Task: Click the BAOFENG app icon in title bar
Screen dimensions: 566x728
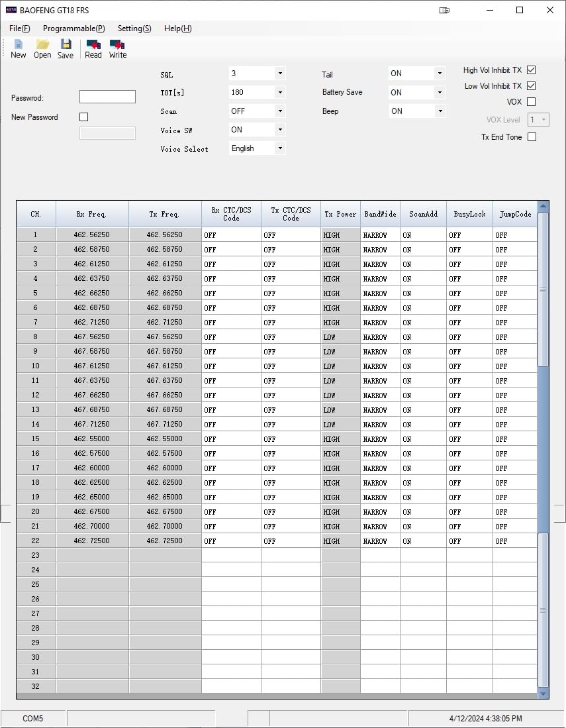Action: (11, 10)
